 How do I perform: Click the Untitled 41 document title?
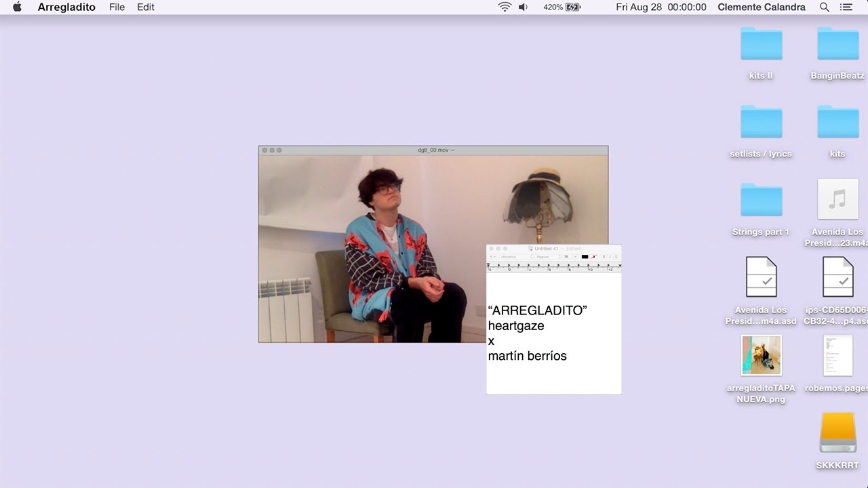tap(545, 249)
